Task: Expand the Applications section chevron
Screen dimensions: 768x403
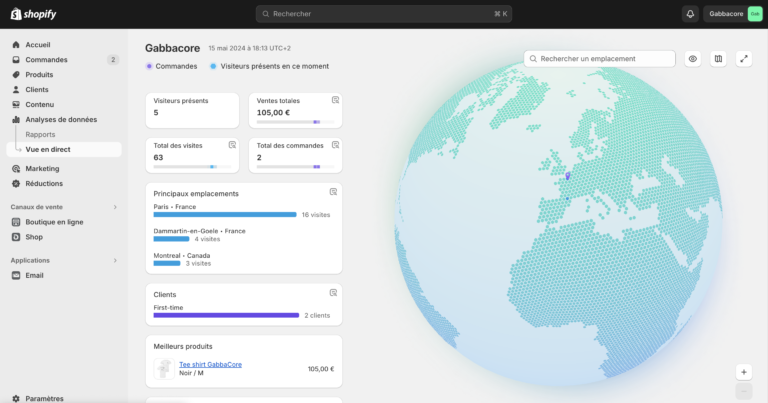Action: pos(115,260)
